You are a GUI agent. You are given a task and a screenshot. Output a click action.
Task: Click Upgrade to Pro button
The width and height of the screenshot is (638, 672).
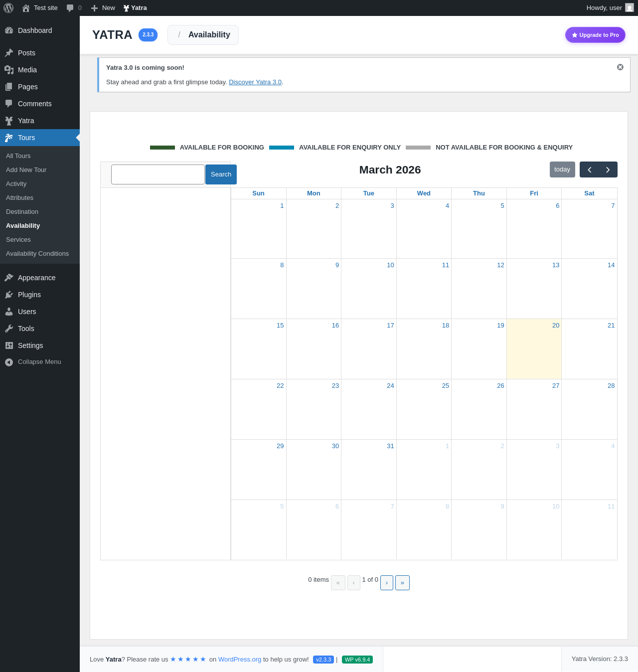595,35
